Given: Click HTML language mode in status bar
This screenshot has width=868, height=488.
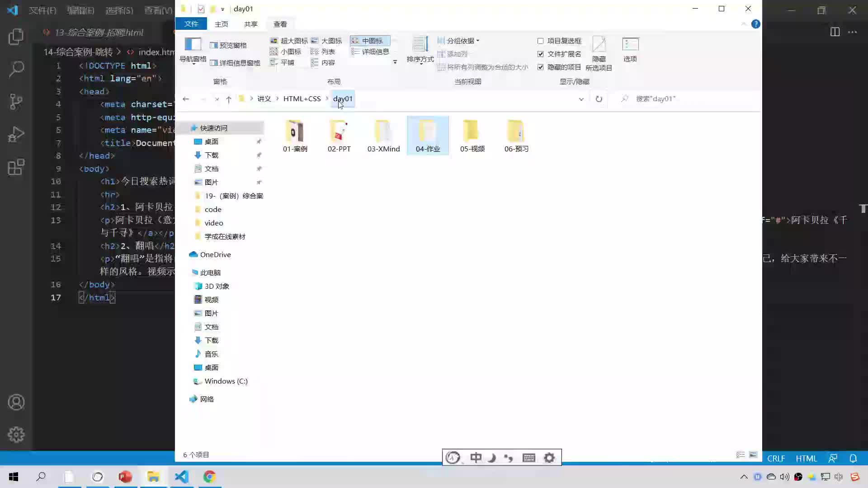Looking at the screenshot, I should click(806, 458).
